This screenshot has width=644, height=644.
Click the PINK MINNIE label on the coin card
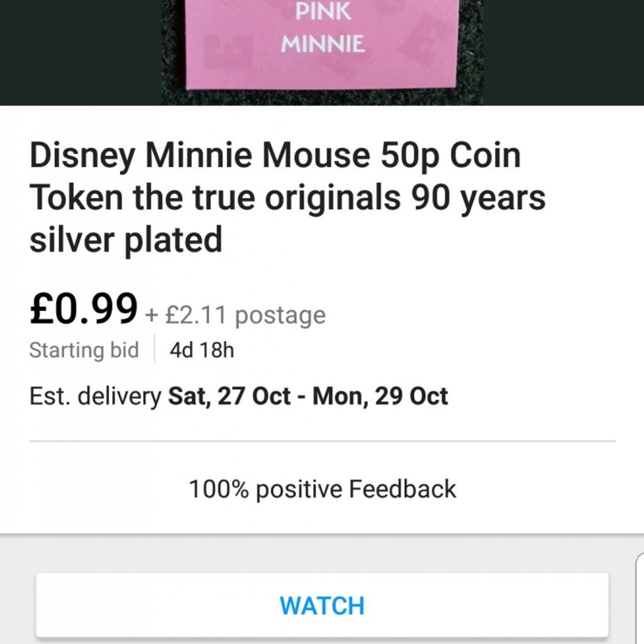tap(322, 28)
